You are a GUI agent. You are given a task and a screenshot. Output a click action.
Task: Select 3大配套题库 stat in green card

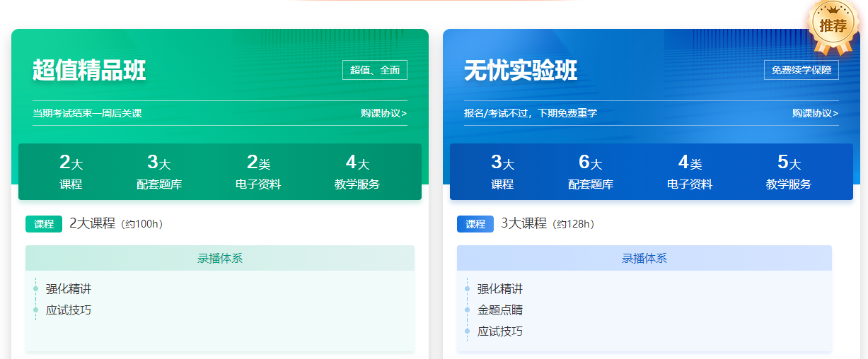point(159,172)
